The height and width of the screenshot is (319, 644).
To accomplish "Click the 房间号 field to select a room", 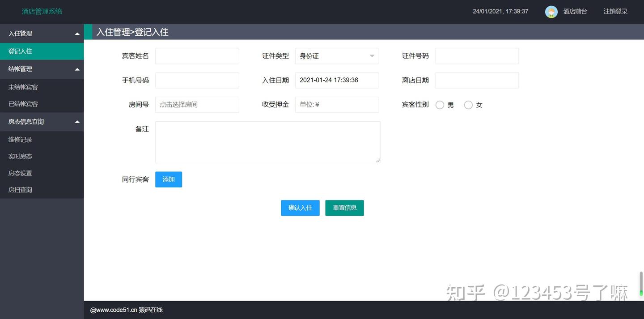I will click(x=197, y=104).
